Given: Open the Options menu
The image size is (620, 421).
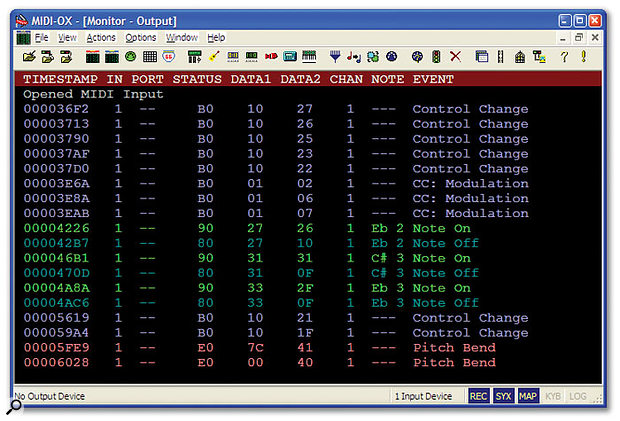Looking at the screenshot, I should [140, 37].
